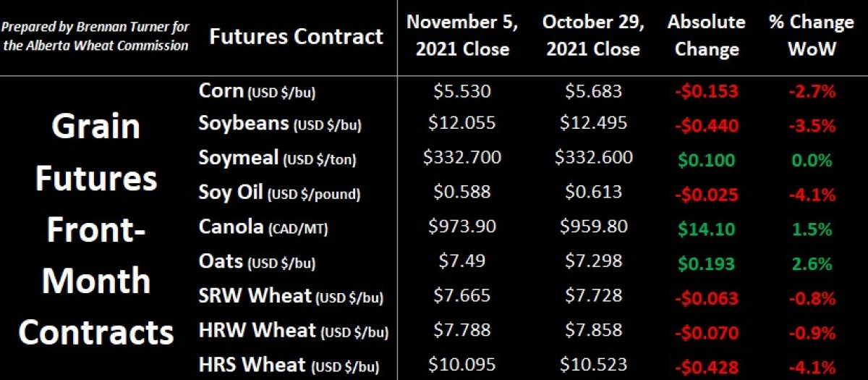Screen dimensions: 868x380
Task: Click the Soymeal $332.700 closing price
Action: pyautogui.click(x=462, y=157)
